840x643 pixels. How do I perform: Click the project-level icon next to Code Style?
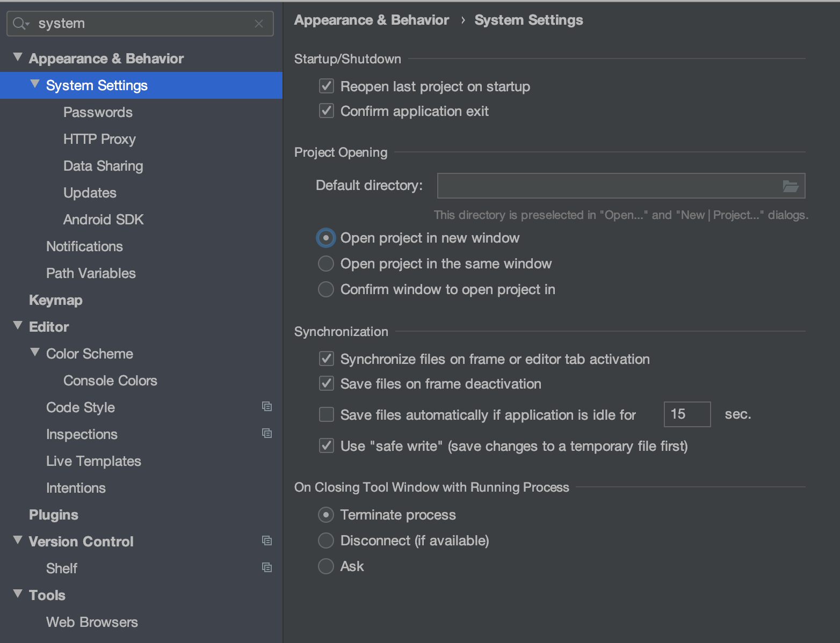point(267,406)
